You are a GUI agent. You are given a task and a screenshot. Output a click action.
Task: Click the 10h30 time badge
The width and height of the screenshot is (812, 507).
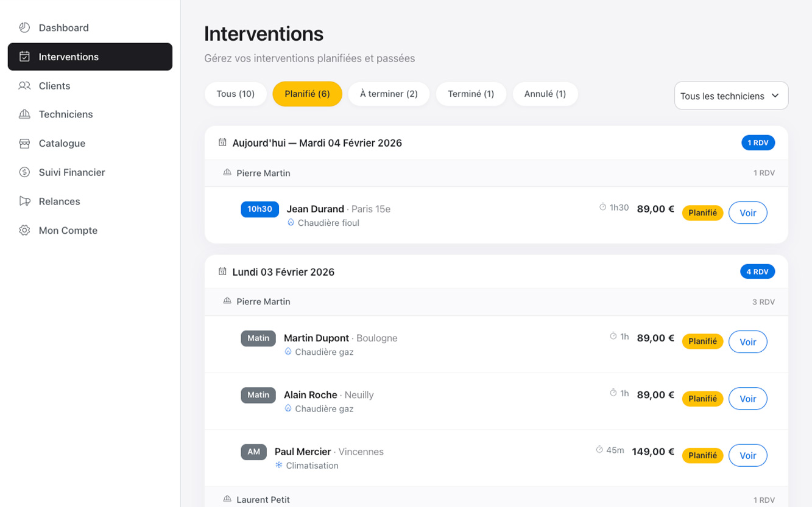click(259, 209)
